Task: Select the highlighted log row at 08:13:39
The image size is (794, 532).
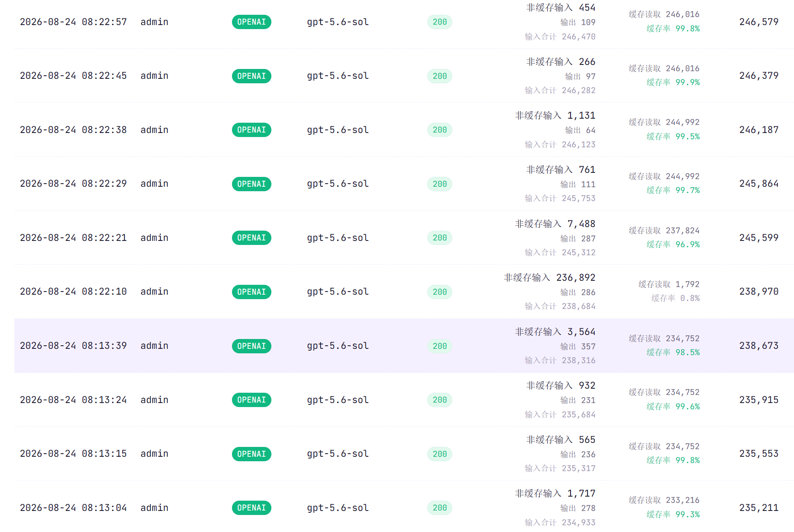Action: [404, 346]
